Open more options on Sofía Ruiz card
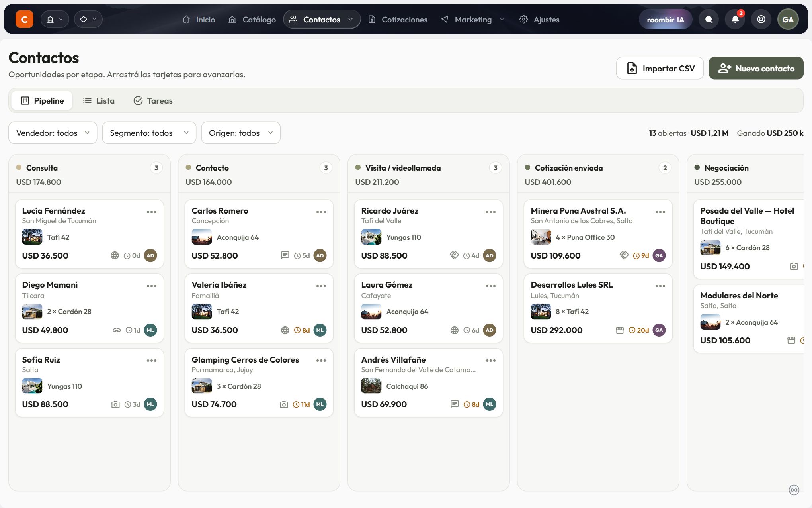812x508 pixels. pyautogui.click(x=151, y=361)
